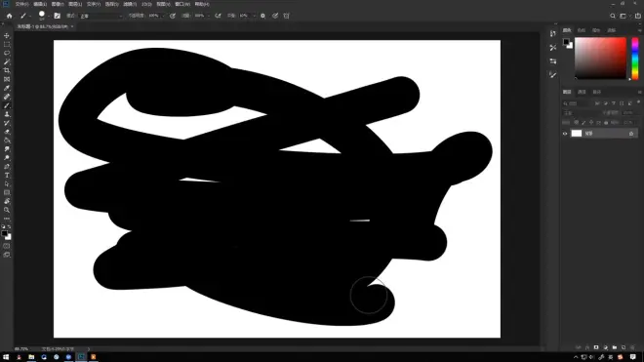This screenshot has width=644, height=362.
Task: Open first collapsed panel icon beside Color panel
Action: pos(553,34)
